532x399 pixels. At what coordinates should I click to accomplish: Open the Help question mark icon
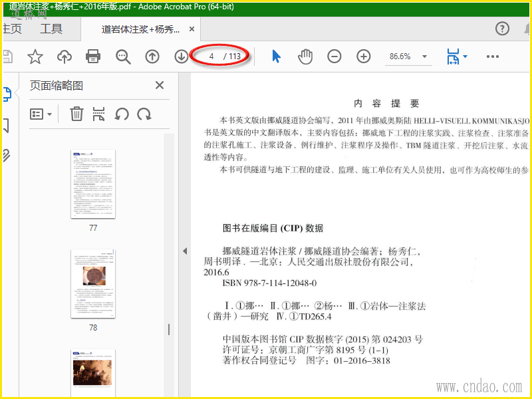(x=502, y=29)
